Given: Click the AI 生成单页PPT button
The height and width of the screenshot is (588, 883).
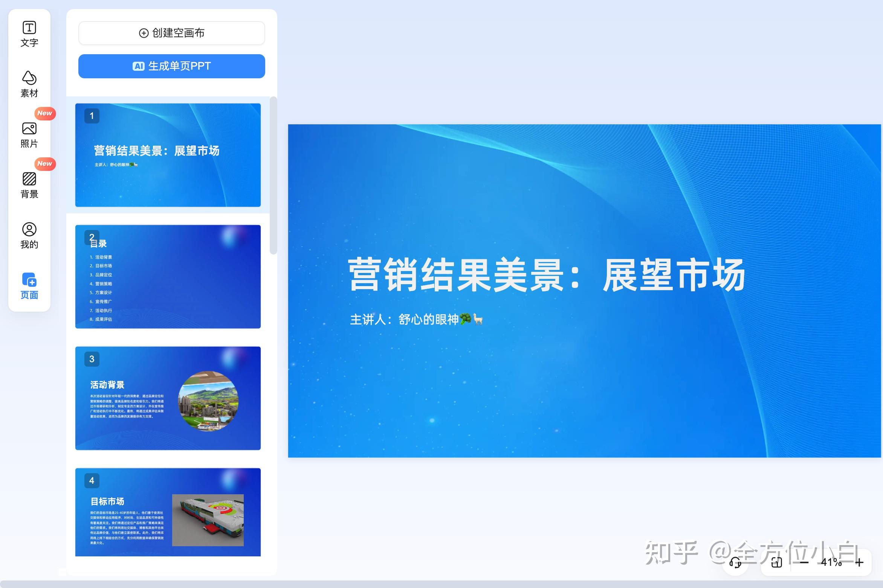Looking at the screenshot, I should [x=172, y=66].
